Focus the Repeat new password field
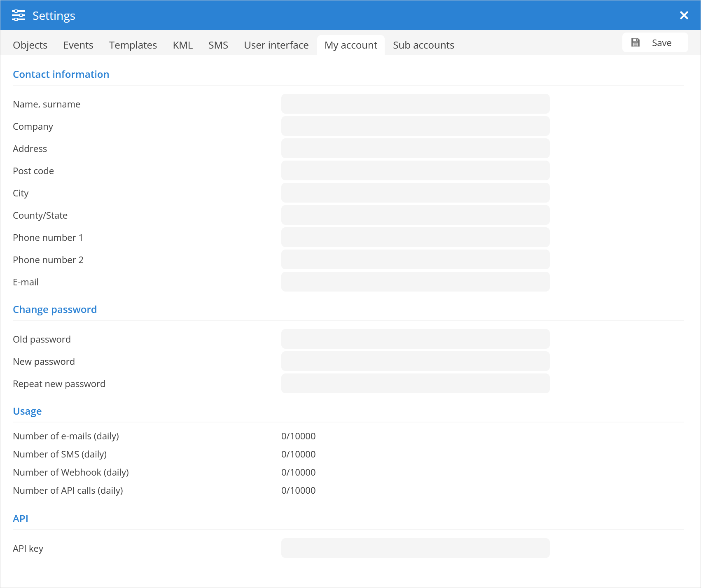 point(415,383)
